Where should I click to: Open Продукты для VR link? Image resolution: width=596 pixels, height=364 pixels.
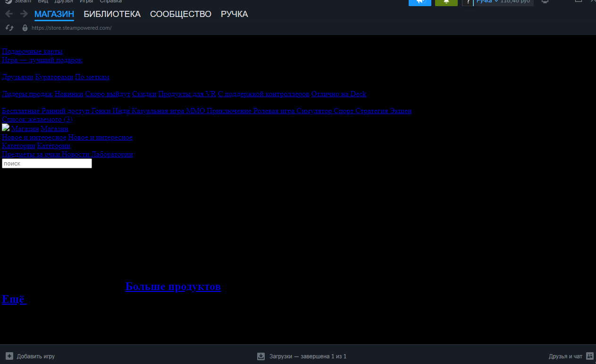click(x=187, y=94)
